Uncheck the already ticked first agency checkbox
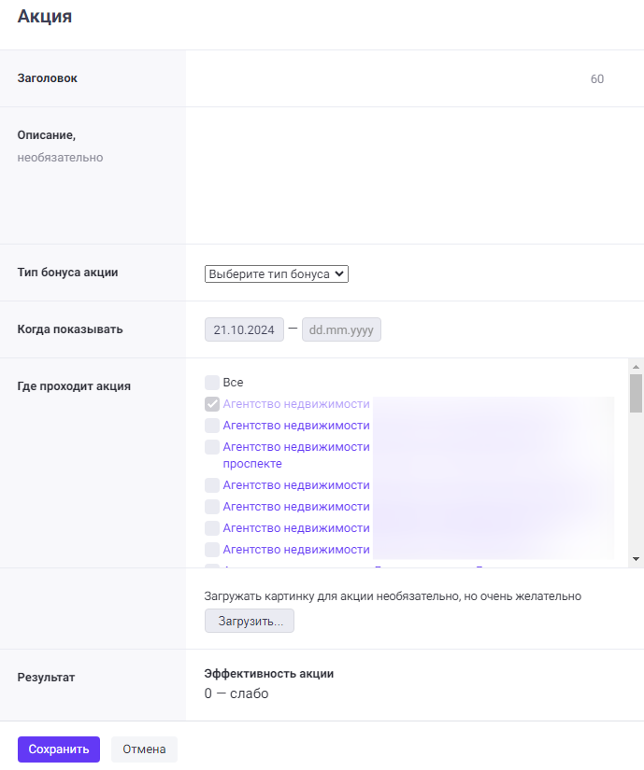This screenshot has height=770, width=644. tap(212, 404)
